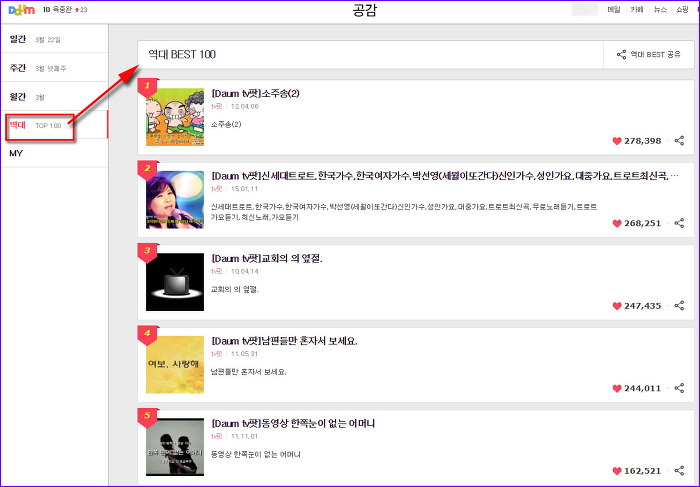Open the 일간 daily ranking tab

click(54, 39)
